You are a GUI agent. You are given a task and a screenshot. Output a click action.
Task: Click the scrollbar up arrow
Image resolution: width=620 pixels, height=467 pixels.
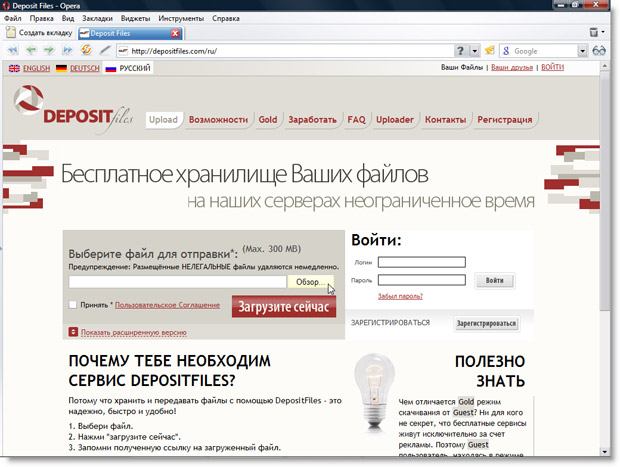pos(605,66)
